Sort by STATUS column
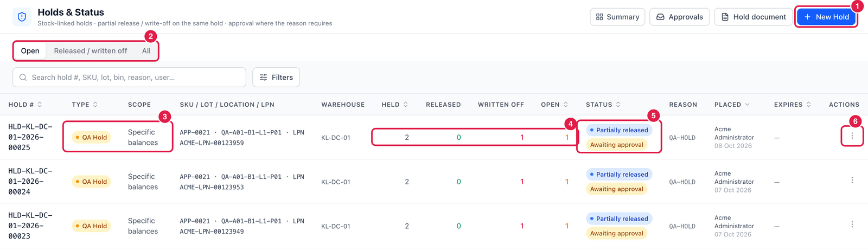This screenshot has width=868, height=251. tap(603, 105)
